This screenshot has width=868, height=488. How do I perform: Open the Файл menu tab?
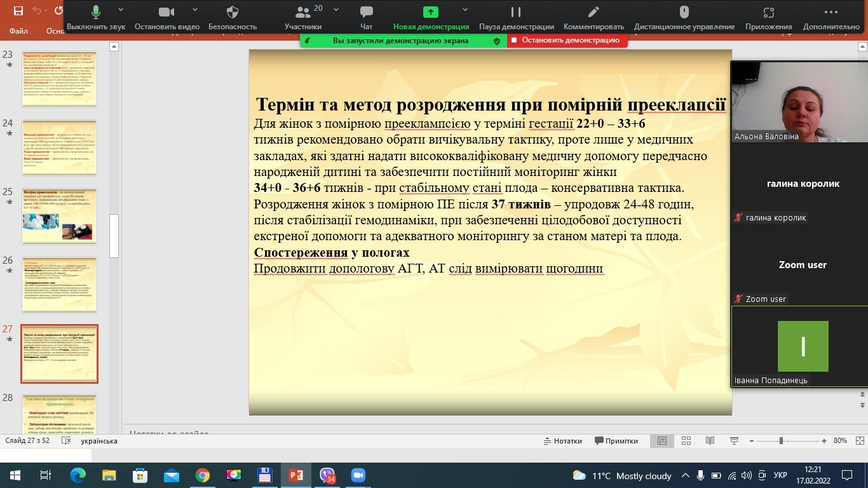tap(19, 31)
